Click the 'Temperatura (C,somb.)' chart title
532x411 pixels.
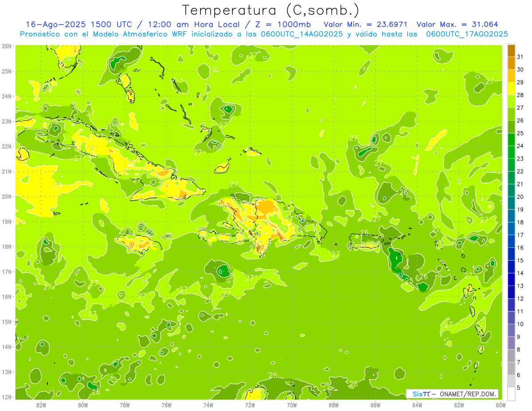coord(271,10)
